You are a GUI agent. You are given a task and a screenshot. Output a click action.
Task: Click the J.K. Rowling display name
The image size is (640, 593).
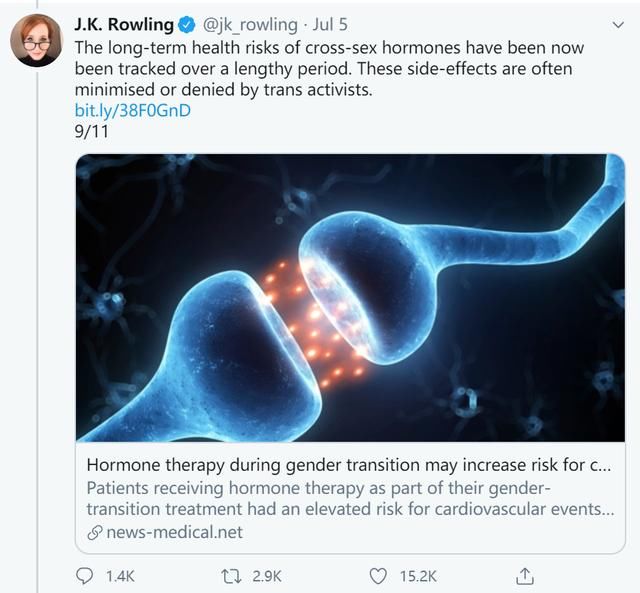[123, 24]
